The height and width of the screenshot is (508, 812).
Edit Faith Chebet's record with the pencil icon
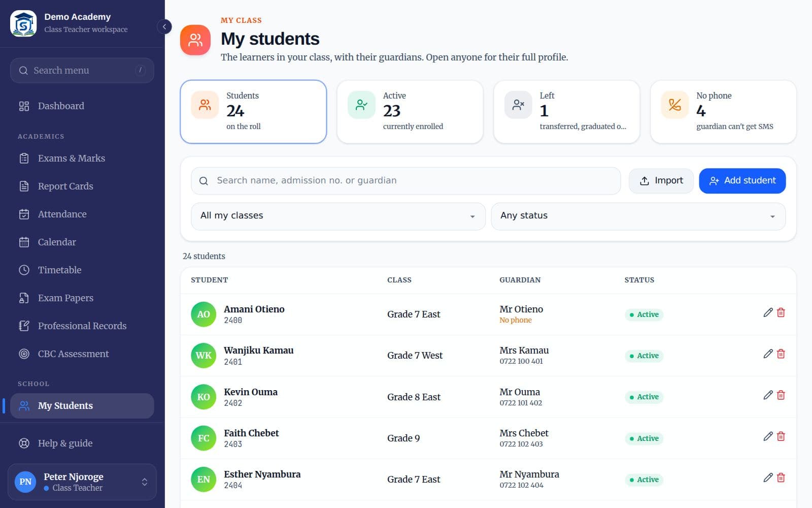click(768, 436)
